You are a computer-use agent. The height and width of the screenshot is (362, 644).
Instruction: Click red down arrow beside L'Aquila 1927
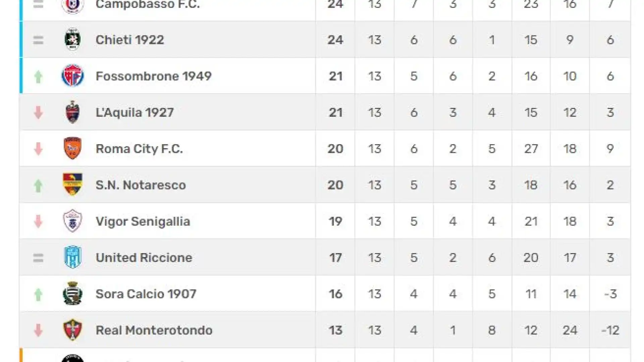[x=38, y=112]
